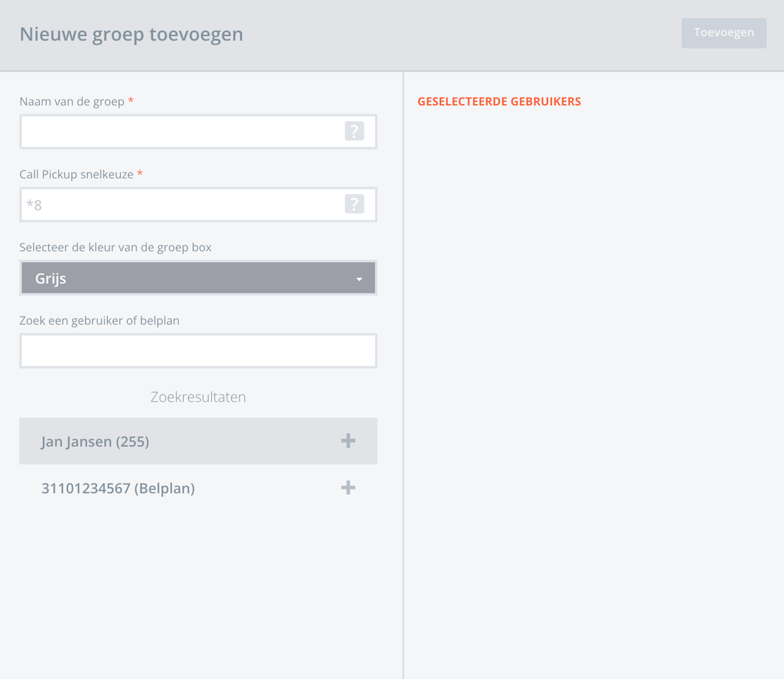Open help for Call Pickup snelkeuze field
Viewport: 784px width, 679px height.
(x=354, y=204)
